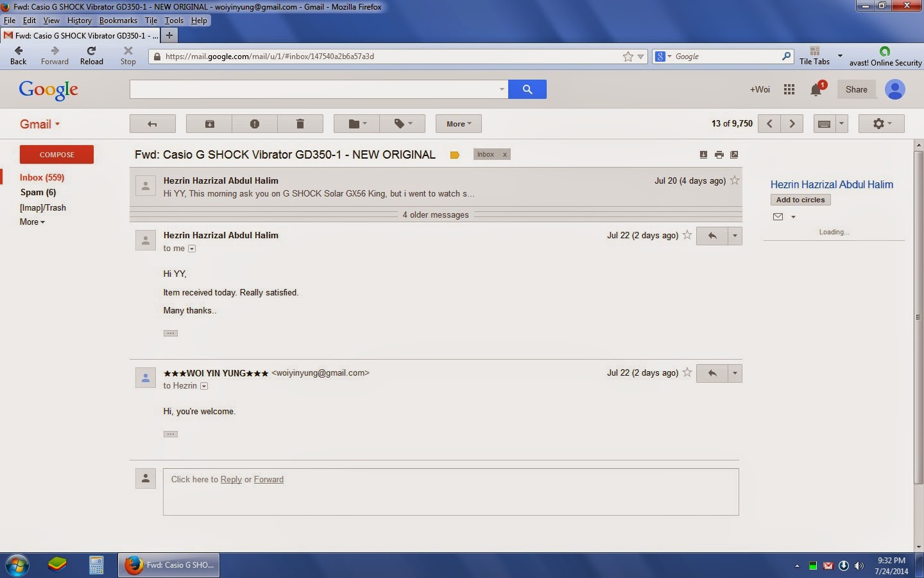Open conversation in new window icon
Image resolution: width=924 pixels, height=578 pixels.
pos(734,155)
